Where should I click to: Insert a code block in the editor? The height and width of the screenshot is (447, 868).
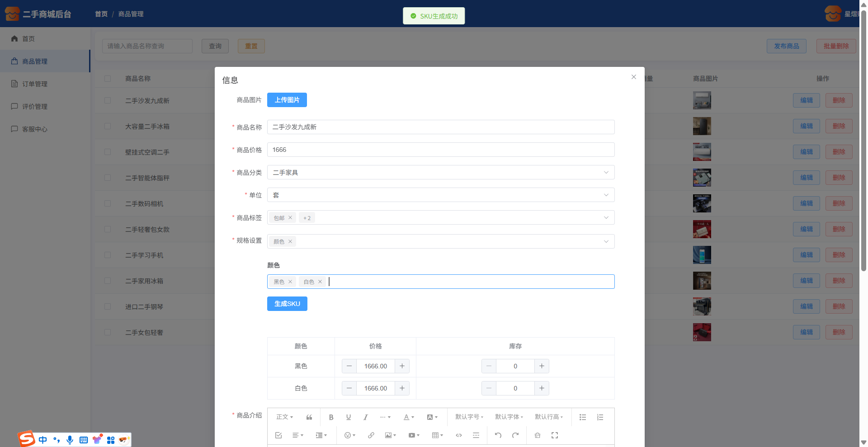pos(459,435)
